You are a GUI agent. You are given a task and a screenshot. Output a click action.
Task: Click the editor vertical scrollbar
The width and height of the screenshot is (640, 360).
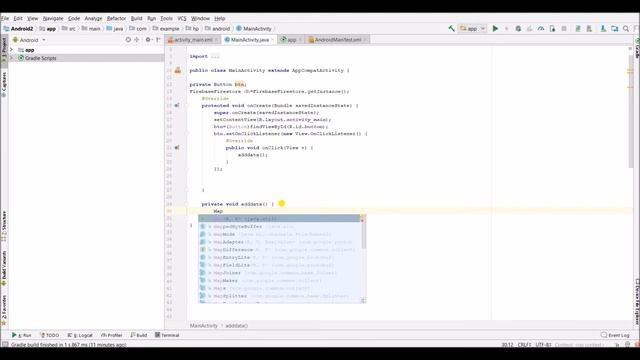(631, 110)
